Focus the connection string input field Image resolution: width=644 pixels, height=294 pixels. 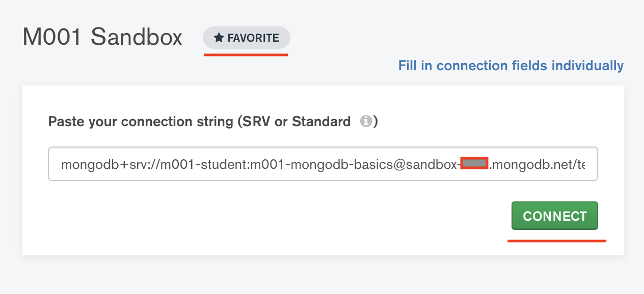[x=323, y=164]
